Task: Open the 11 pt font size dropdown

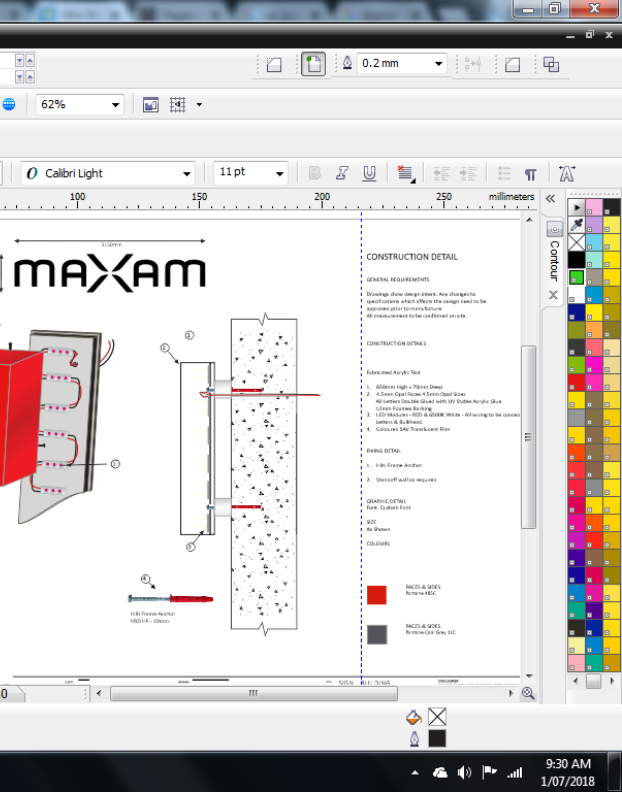Action: coord(251,173)
